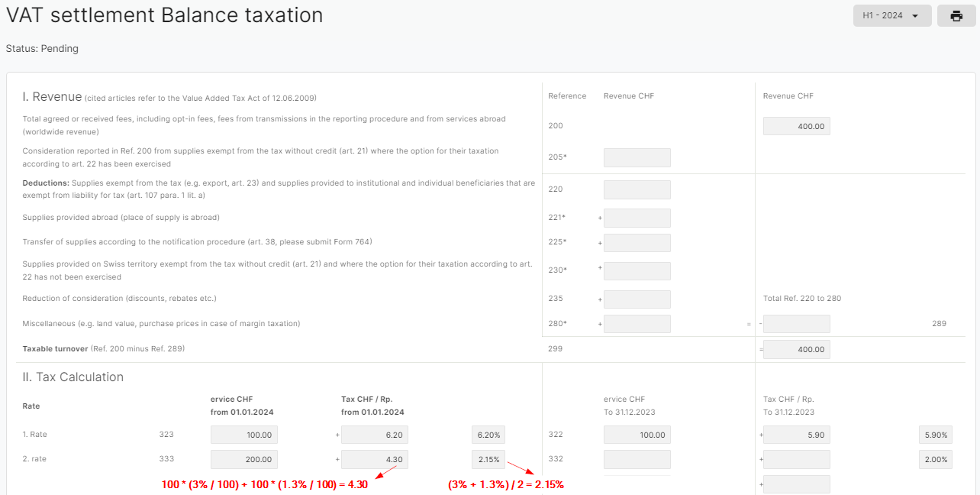Click the 2.00% rate field for Ref. 332

tap(935, 459)
